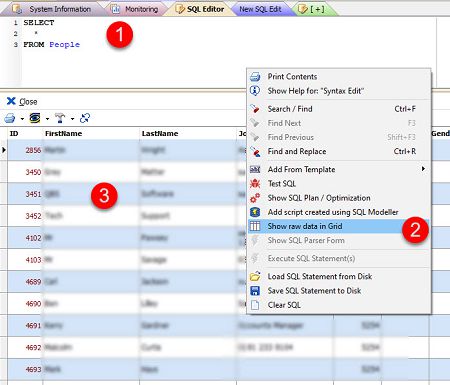Click the help info icon in menu
The height and width of the screenshot is (385, 450).
coord(255,91)
